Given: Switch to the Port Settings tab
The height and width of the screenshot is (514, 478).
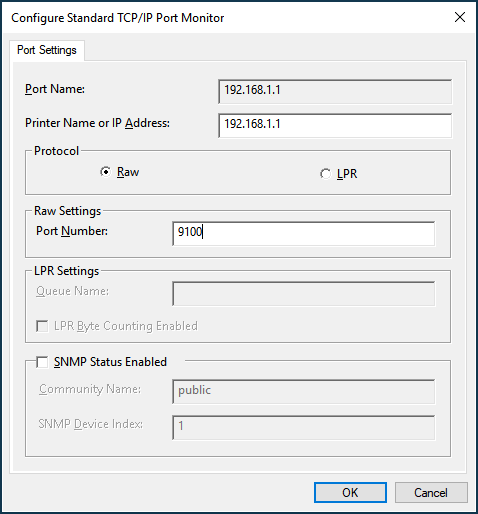Looking at the screenshot, I should coord(47,50).
